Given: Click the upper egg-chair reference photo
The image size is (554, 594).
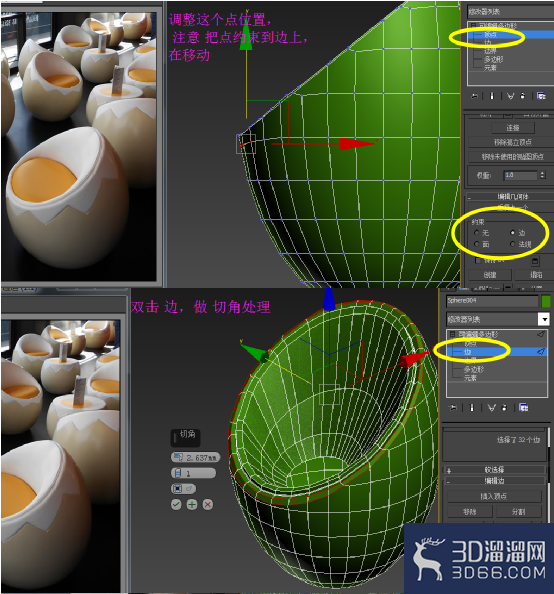Looking at the screenshot, I should (79, 147).
